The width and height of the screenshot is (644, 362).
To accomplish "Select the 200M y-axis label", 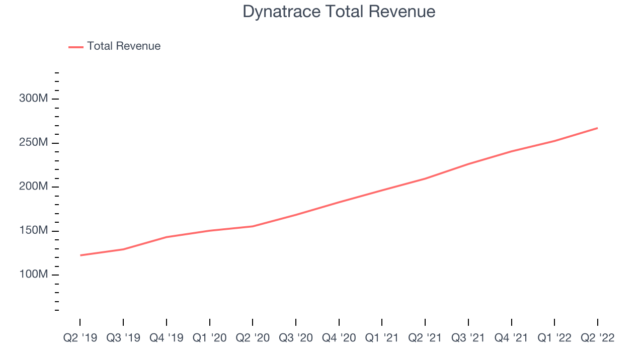I will [x=34, y=187].
